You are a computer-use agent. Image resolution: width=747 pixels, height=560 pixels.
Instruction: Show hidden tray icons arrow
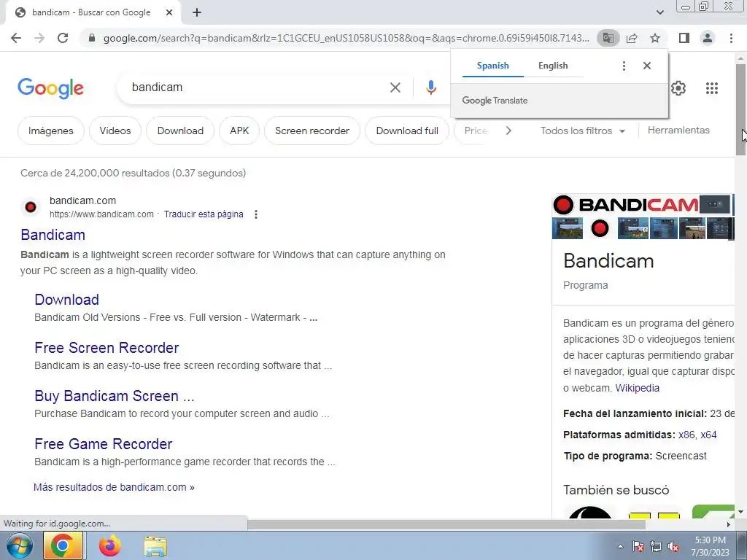click(x=620, y=546)
